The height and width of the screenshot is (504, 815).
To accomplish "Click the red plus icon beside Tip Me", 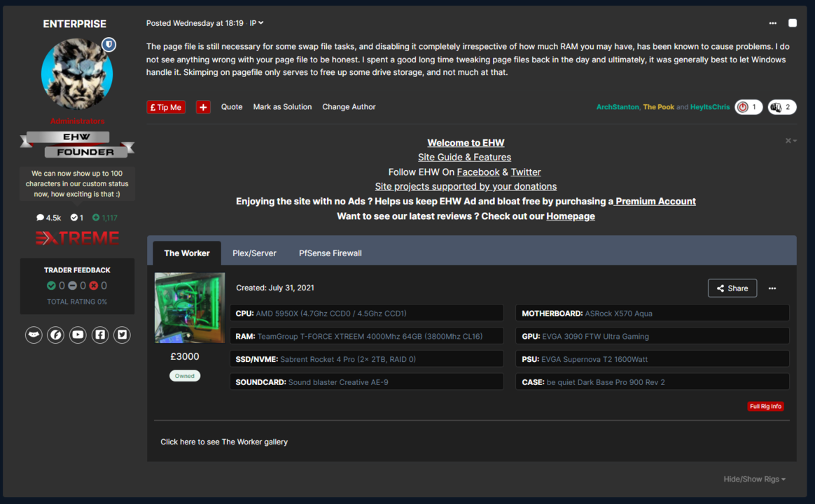I will 203,107.
